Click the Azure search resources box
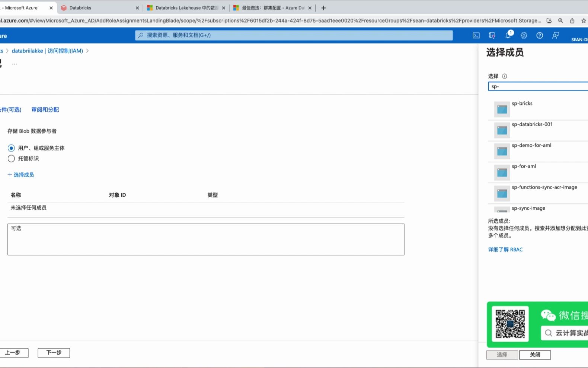 pyautogui.click(x=294, y=35)
